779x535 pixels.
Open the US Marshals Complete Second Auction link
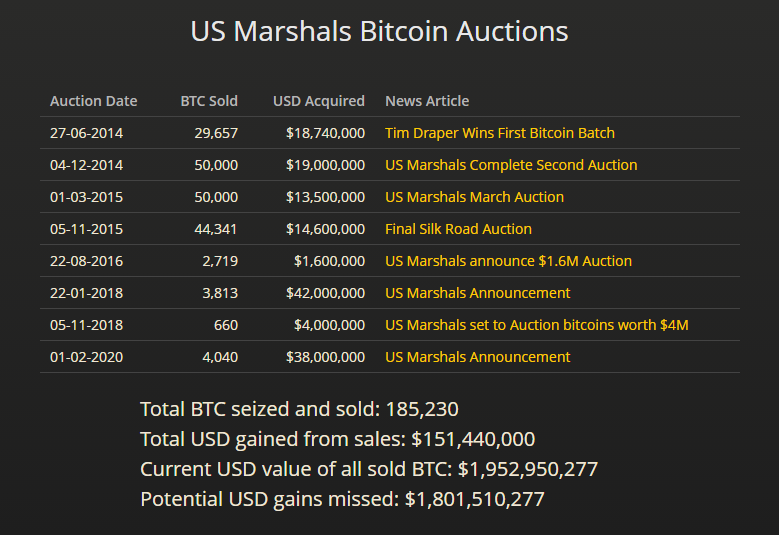click(510, 165)
